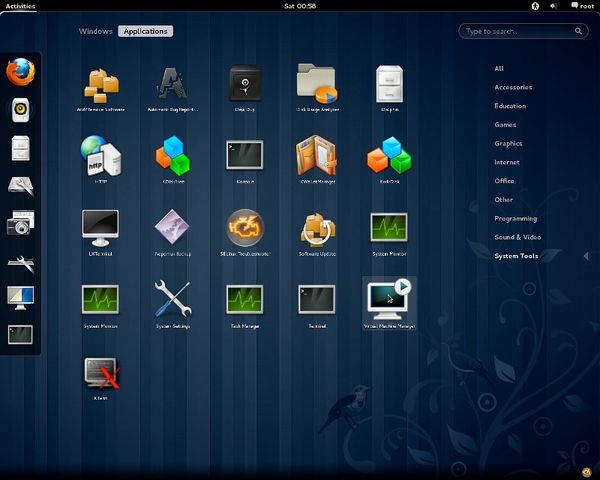
Task: Launch Add/Remove Software app
Action: pyautogui.click(x=100, y=84)
